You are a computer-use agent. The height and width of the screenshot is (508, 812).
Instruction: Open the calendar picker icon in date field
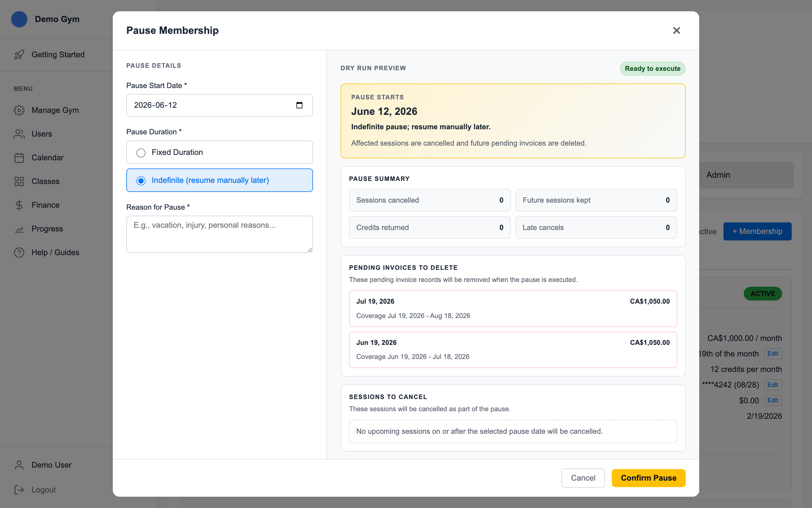pos(299,105)
